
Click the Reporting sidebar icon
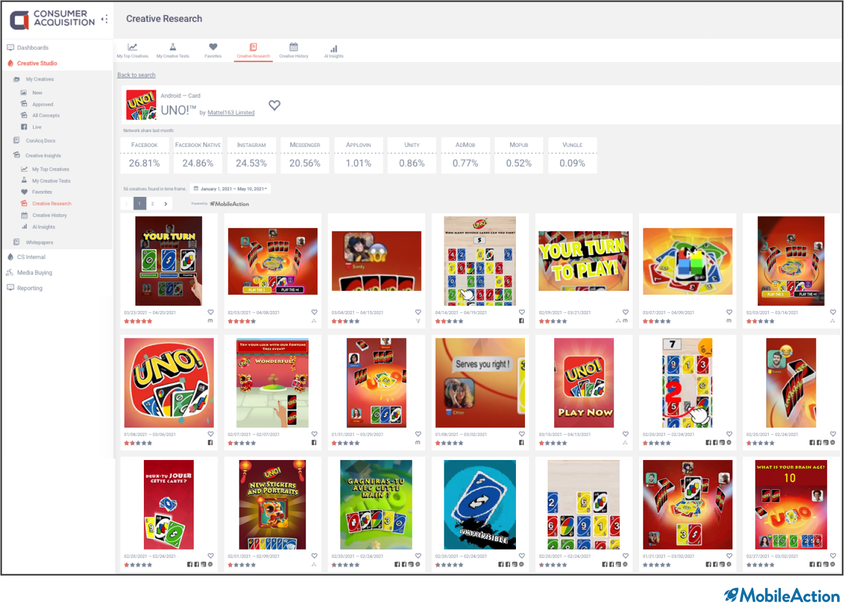[x=10, y=288]
